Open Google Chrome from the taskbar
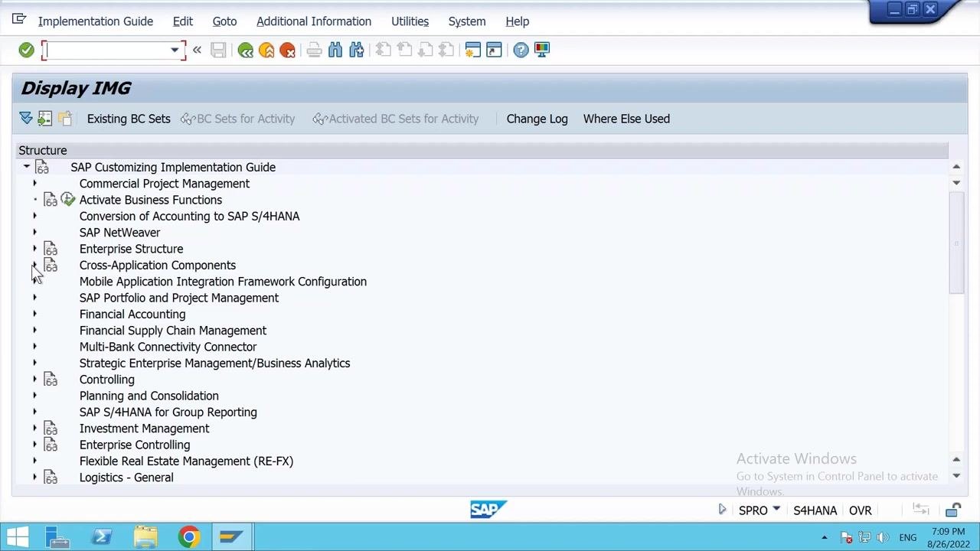The width and height of the screenshot is (980, 551). point(188,537)
